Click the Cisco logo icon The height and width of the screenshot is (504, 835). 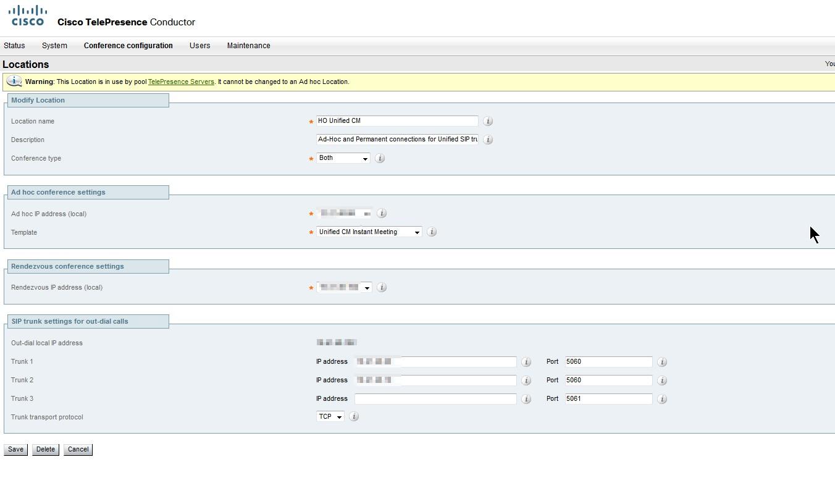coord(28,15)
